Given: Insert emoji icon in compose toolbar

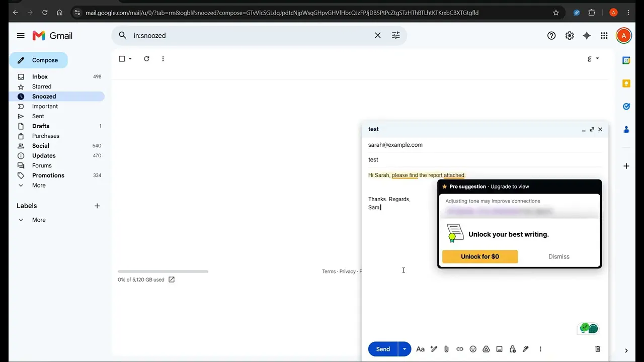Looking at the screenshot, I should [473, 349].
